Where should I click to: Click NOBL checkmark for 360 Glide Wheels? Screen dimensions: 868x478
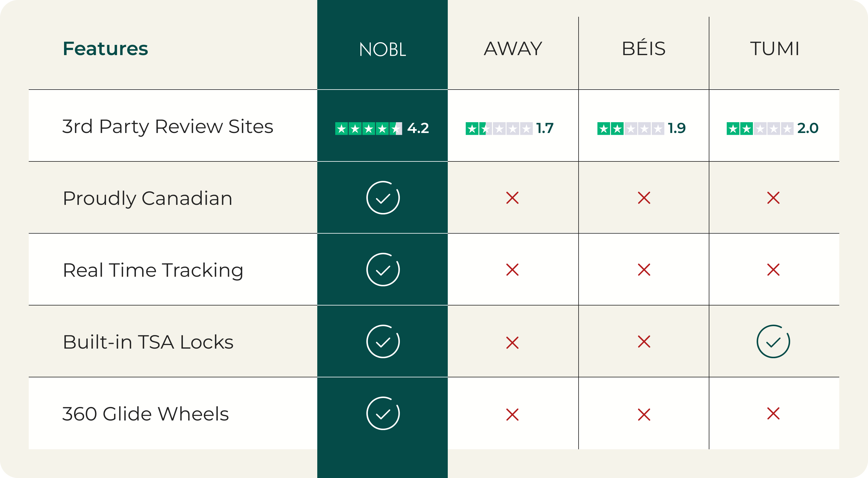[383, 413]
